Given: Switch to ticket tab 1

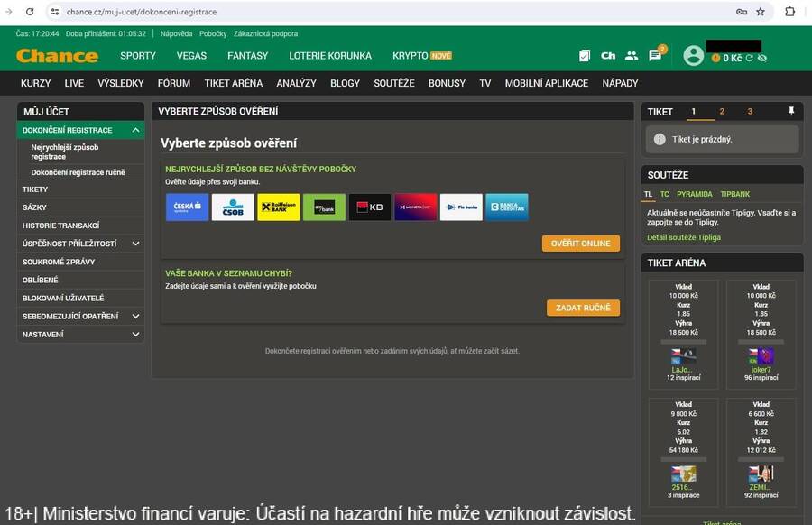Looking at the screenshot, I should (x=694, y=111).
